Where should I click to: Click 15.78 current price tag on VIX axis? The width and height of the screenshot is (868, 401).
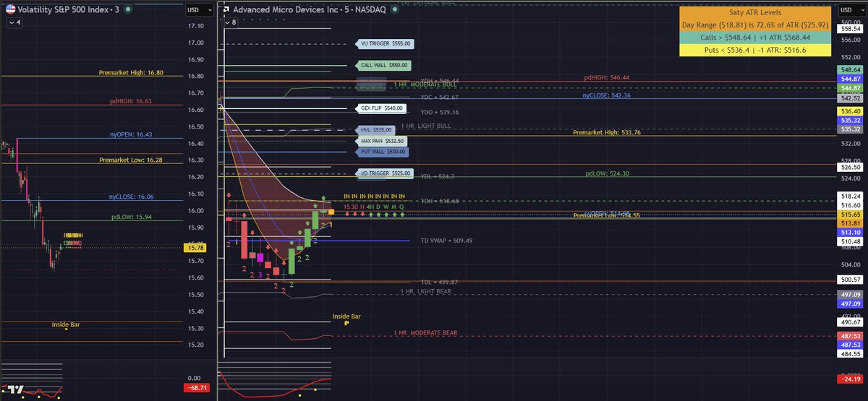pyautogui.click(x=196, y=247)
